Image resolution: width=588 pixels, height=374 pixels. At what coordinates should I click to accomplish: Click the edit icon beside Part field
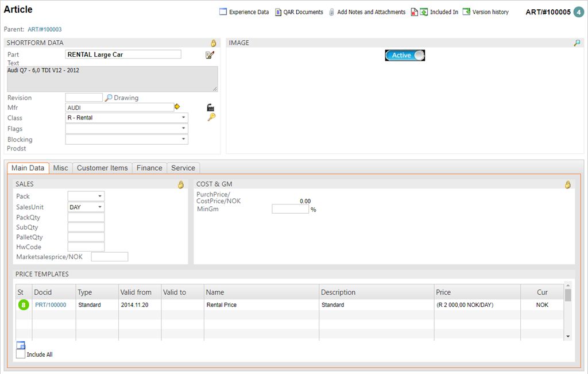tap(210, 55)
